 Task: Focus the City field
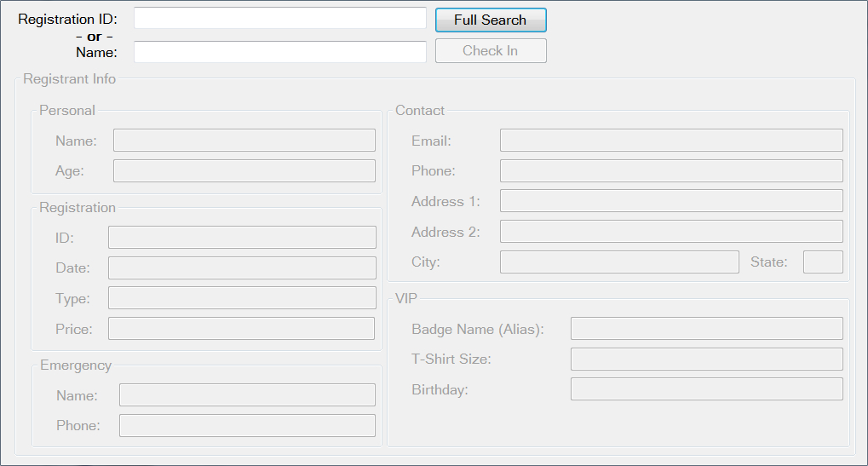tap(619, 262)
